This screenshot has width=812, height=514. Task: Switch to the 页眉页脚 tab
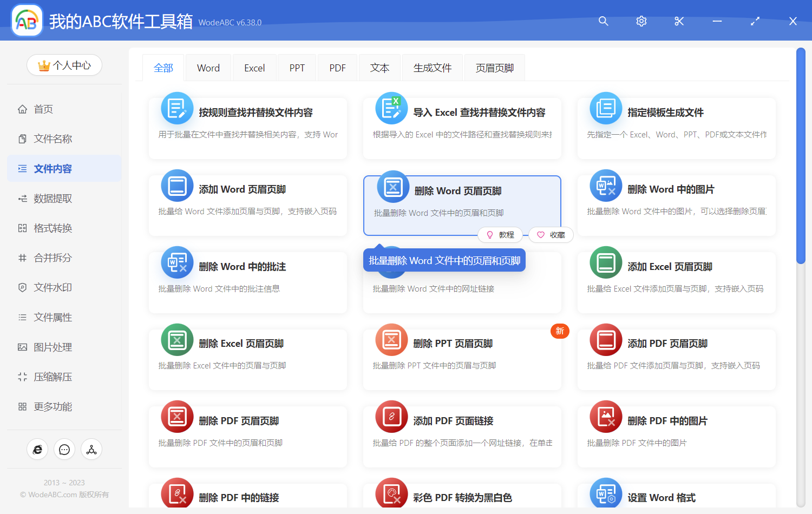494,67
